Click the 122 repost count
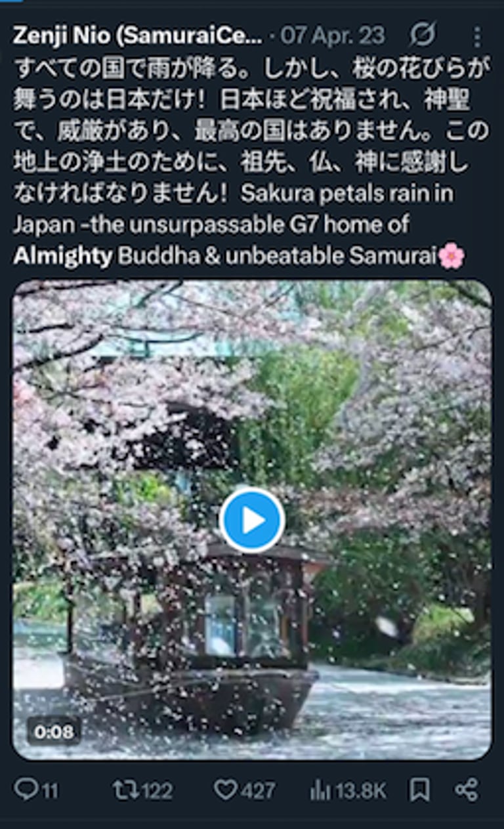Screen dimensions: 504x829 tap(157, 790)
